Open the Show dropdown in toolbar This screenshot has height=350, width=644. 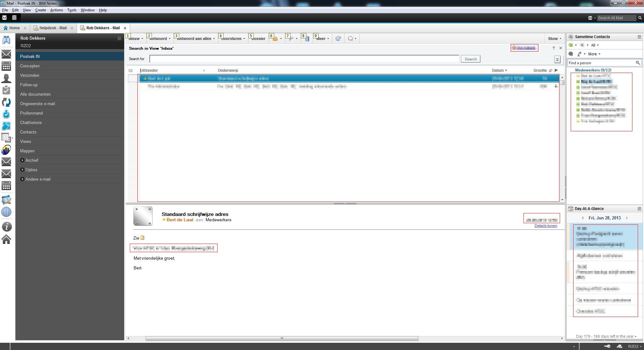coord(554,39)
